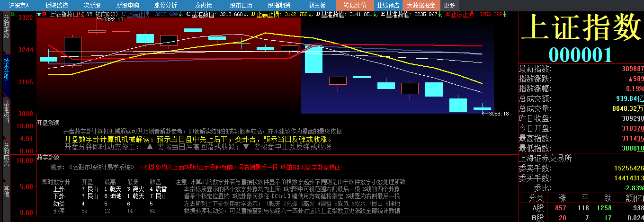Click the 收盘 column in hexagram table
Image resolution: width=644 pixels, height=222 pixels.
pos(155,182)
